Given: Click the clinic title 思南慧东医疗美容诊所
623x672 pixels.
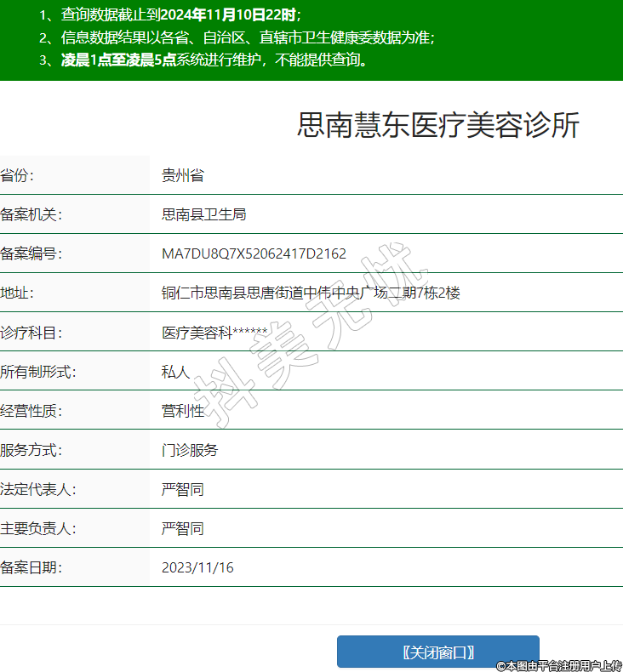Looking at the screenshot, I should [x=438, y=125].
